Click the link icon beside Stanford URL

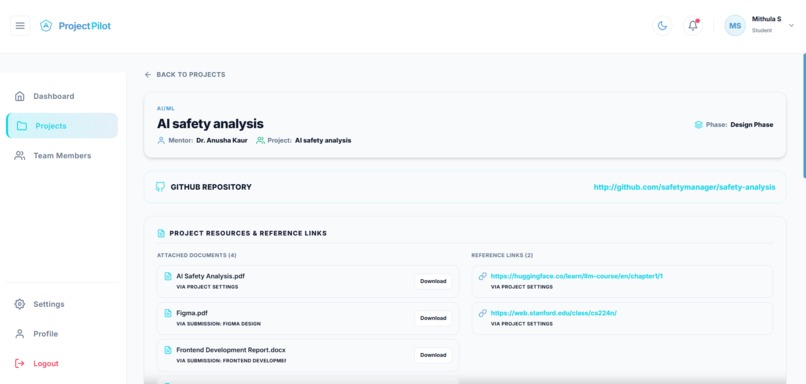tap(482, 313)
